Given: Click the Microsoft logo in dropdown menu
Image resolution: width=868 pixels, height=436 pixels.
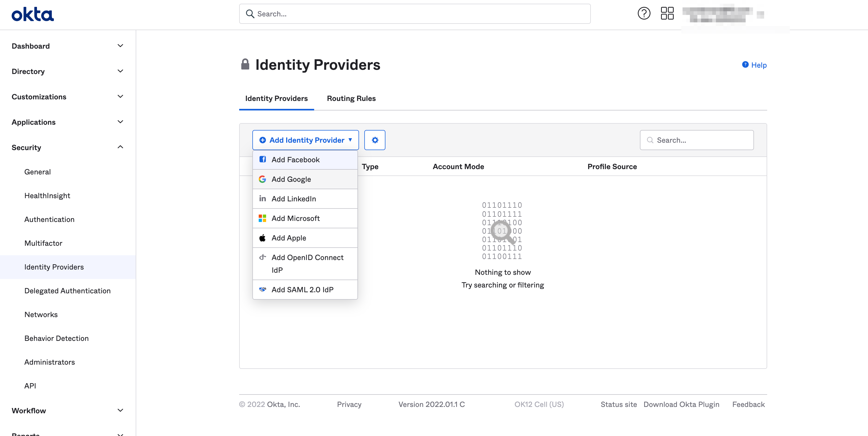Looking at the screenshot, I should 262,218.
